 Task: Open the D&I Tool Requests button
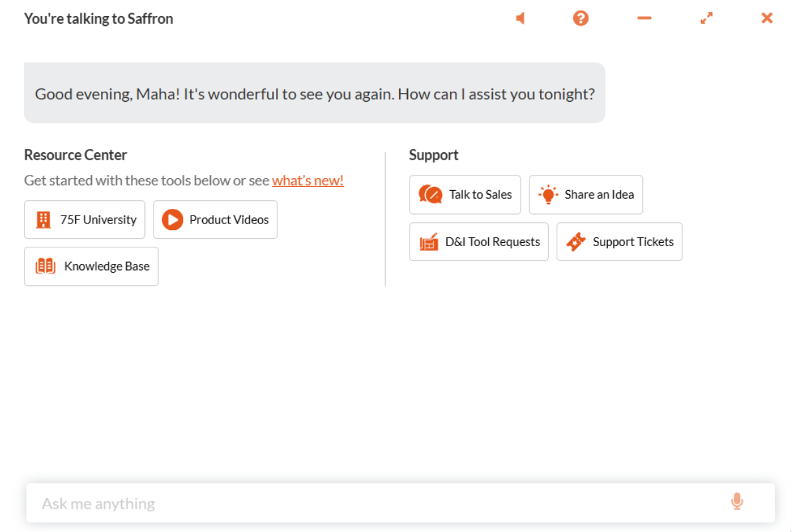tap(479, 241)
